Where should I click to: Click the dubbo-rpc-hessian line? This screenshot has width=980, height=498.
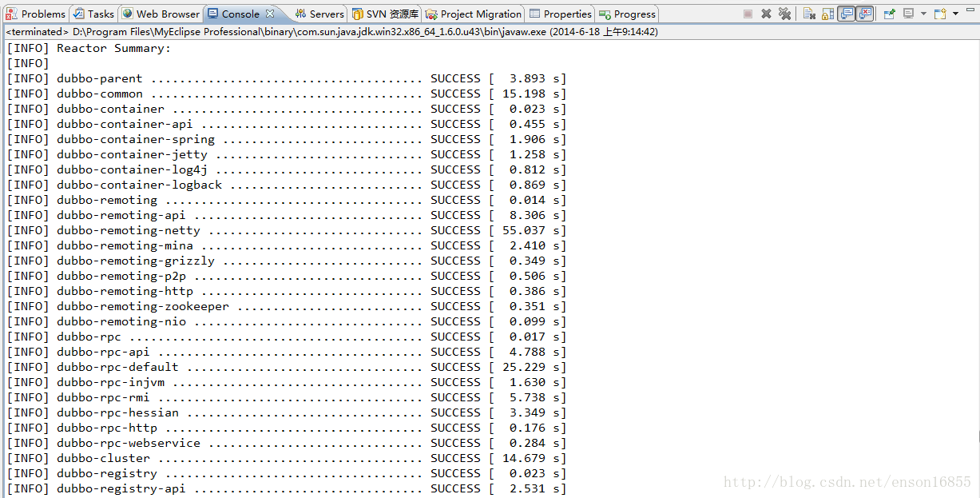tap(287, 412)
